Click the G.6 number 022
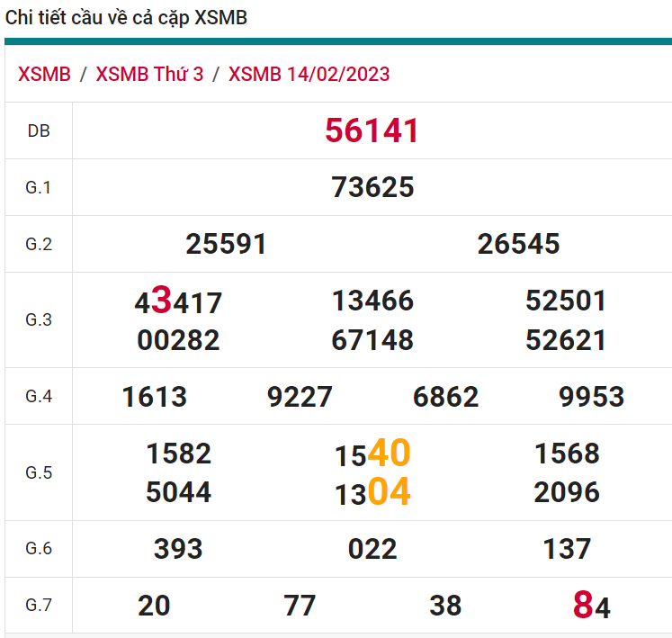Image resolution: width=672 pixels, height=638 pixels. (372, 549)
